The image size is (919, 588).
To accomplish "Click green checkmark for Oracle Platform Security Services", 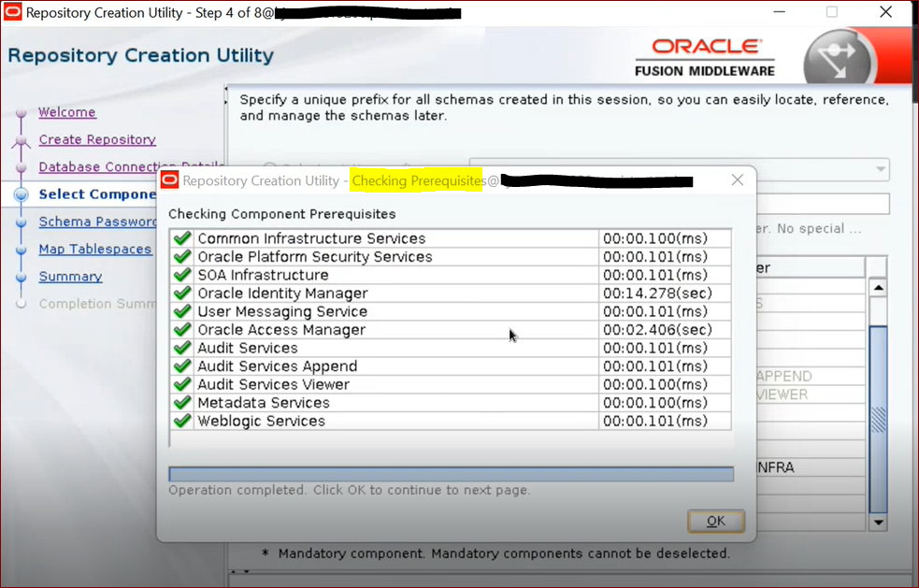I will tap(182, 256).
